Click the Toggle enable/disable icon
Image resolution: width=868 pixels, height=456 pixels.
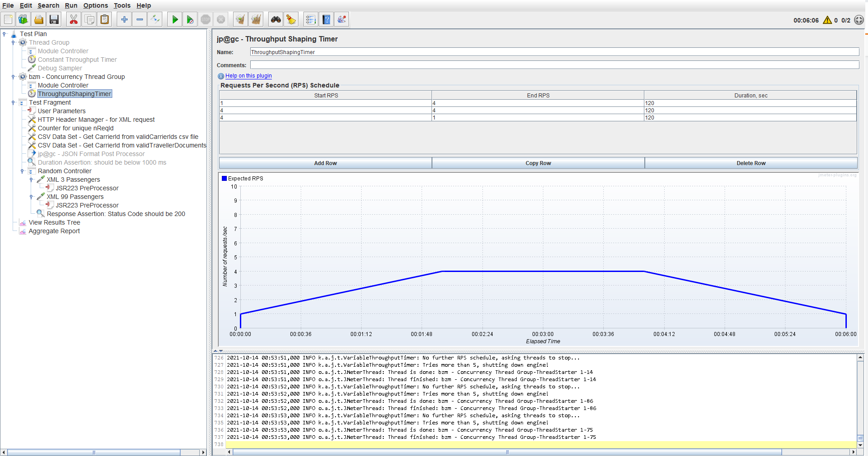pos(155,19)
